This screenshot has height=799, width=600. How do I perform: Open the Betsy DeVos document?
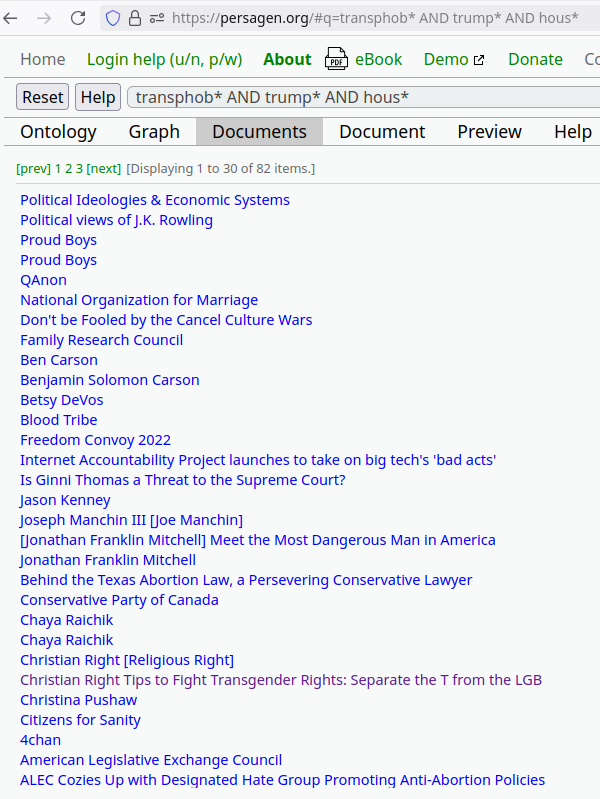pos(62,400)
